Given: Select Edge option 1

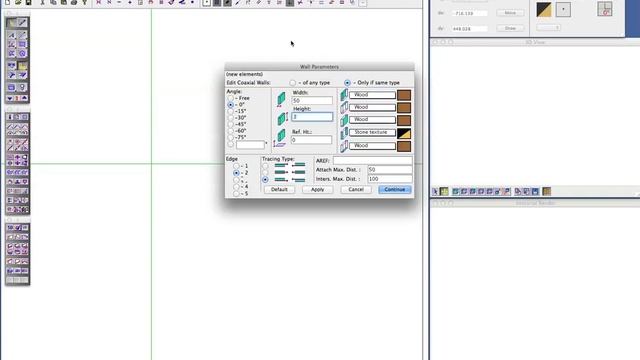Looking at the screenshot, I should click(236, 166).
